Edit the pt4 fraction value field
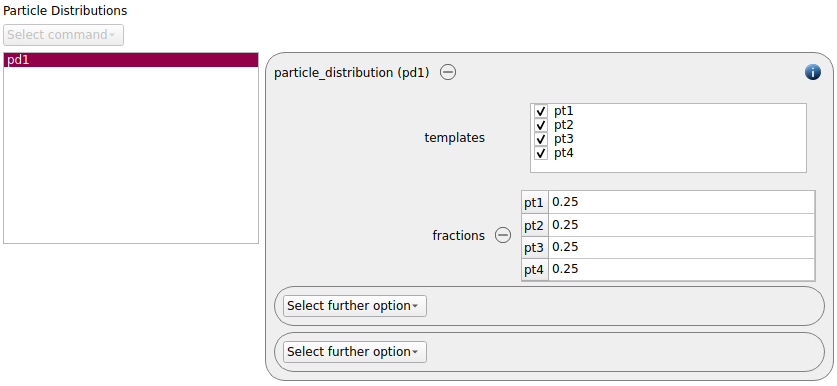 click(682, 269)
